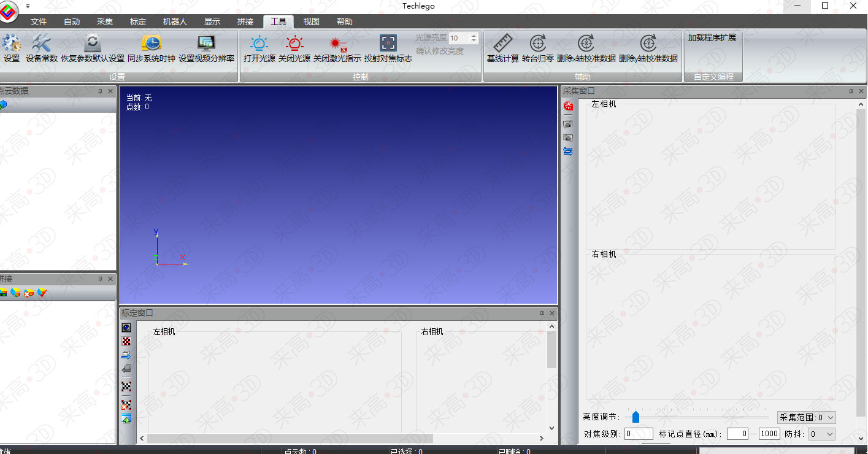
Task: Click 投射对焦标志 focus mark icon
Action: point(388,44)
